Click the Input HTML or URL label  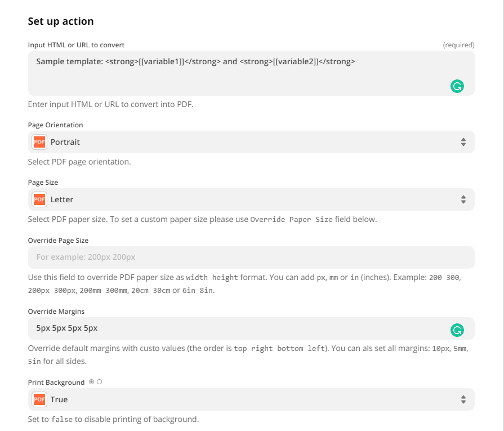(x=76, y=45)
